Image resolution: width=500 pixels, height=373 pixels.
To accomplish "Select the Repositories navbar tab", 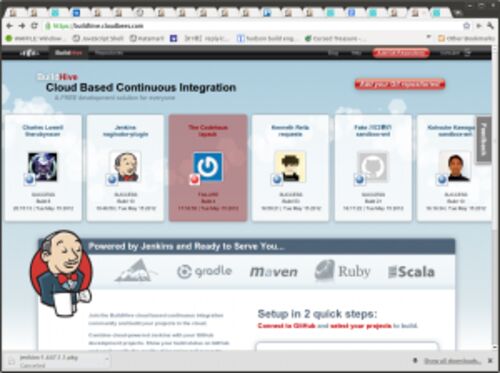I will coord(109,53).
